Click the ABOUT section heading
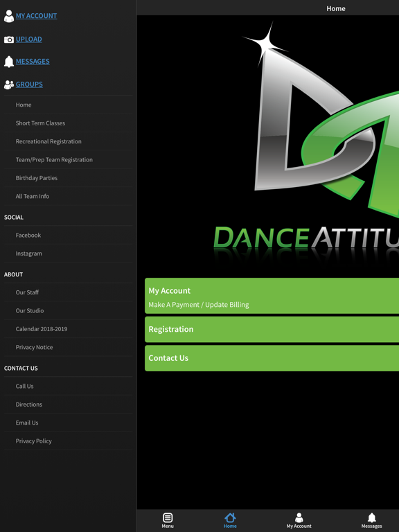The width and height of the screenshot is (399, 532). (x=13, y=274)
